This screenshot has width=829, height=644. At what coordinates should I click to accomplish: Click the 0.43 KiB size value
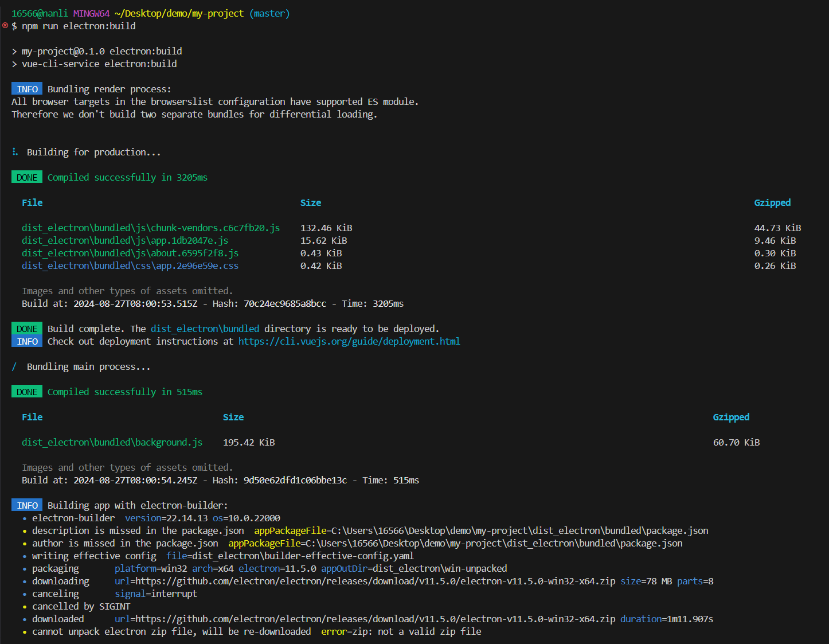click(321, 253)
